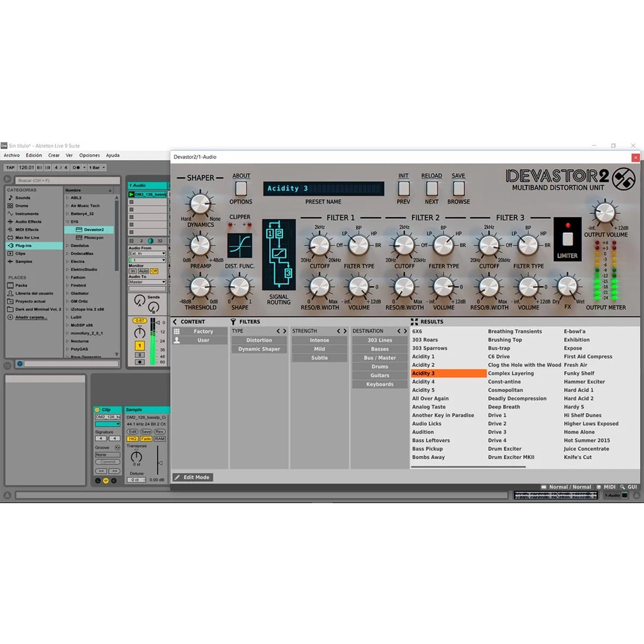
Task: Collapse the D16 plug-in folder
Action: [68, 221]
